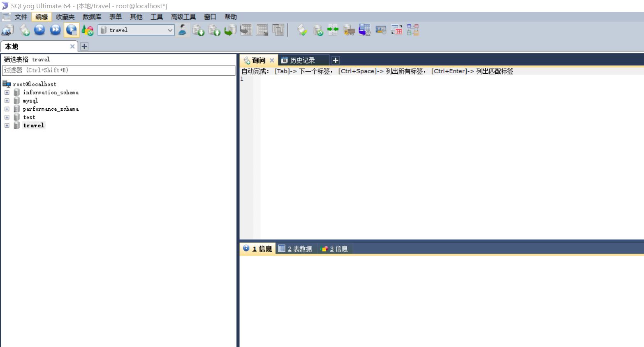Open a new query editor icon

[x=24, y=30]
